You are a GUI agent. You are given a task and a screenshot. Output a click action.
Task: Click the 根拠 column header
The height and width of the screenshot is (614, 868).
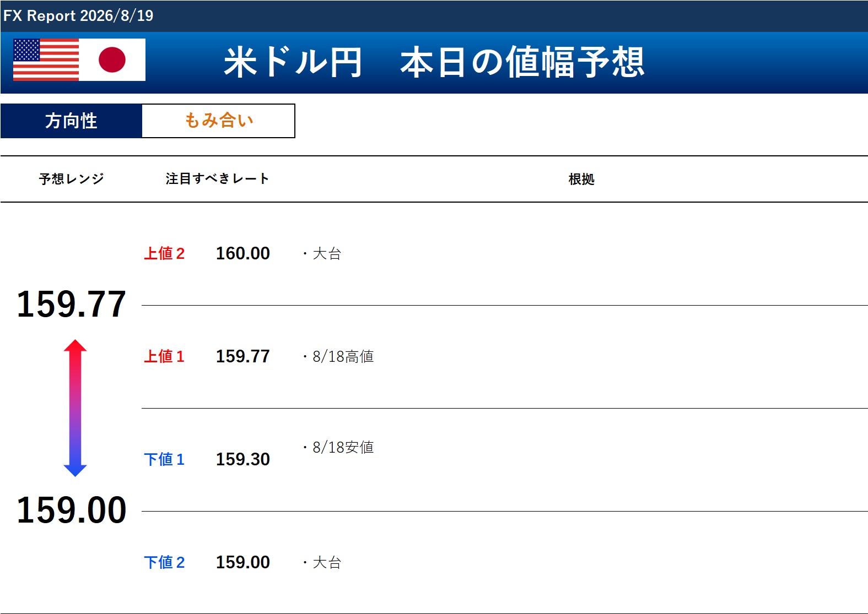click(x=581, y=179)
